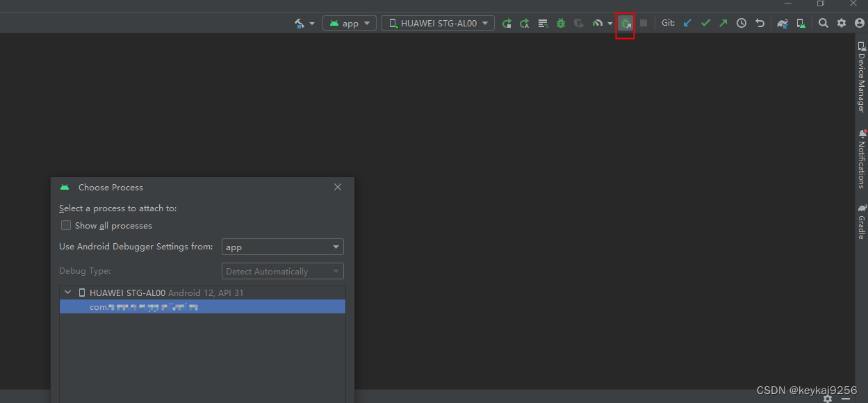The width and height of the screenshot is (868, 403).
Task: Open the Notifications panel on the right
Action: (x=862, y=160)
